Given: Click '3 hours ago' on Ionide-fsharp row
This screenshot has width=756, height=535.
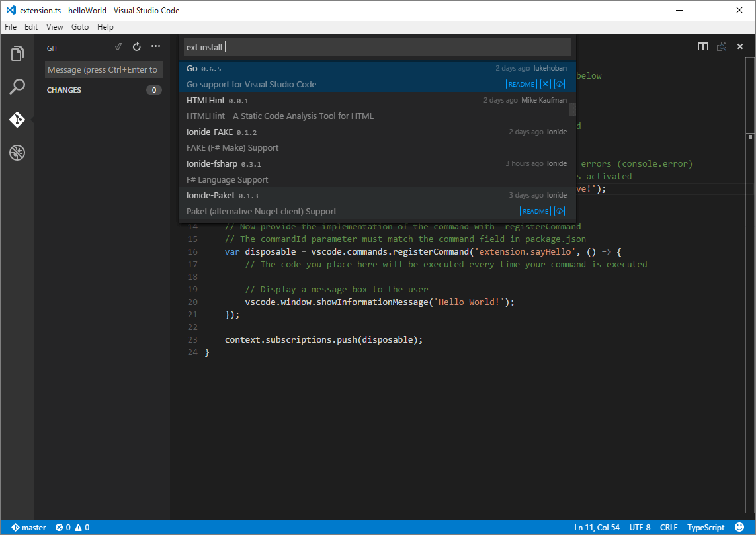Looking at the screenshot, I should [524, 164].
